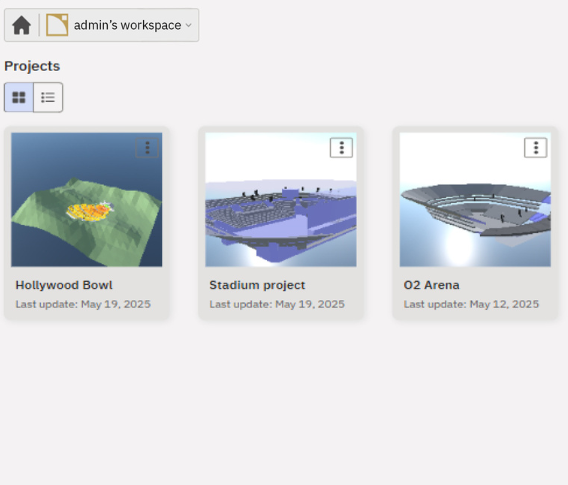Open options menu for Hollywood Bowl
The height and width of the screenshot is (485, 568).
pyautogui.click(x=147, y=148)
